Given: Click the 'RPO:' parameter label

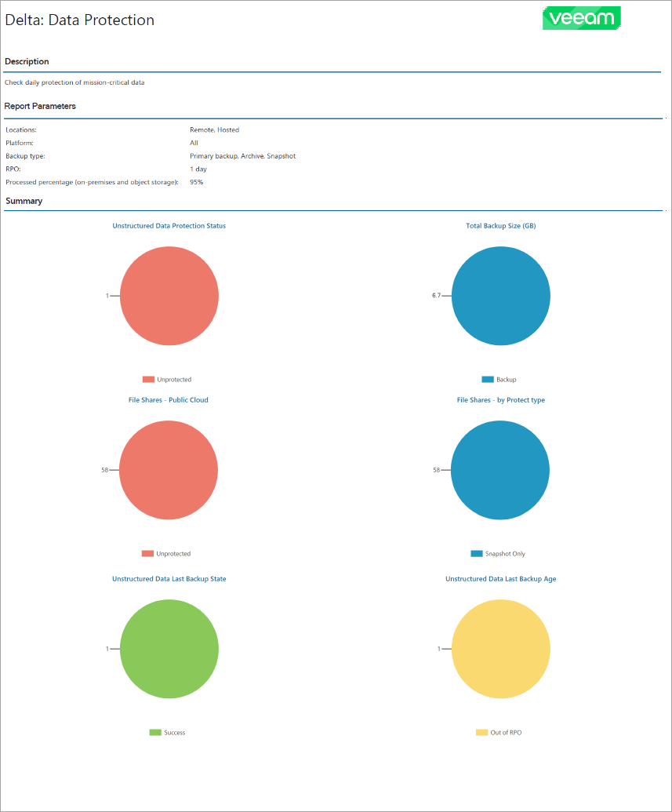Looking at the screenshot, I should [x=13, y=169].
